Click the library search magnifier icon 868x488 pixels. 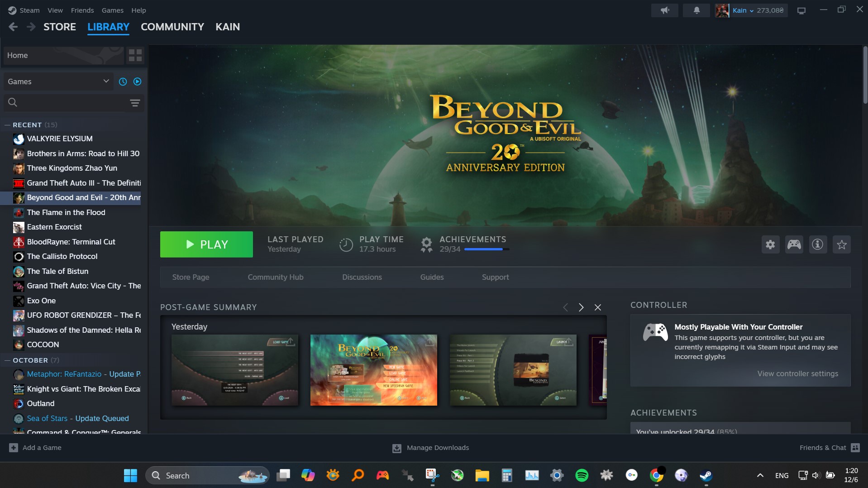tap(13, 102)
